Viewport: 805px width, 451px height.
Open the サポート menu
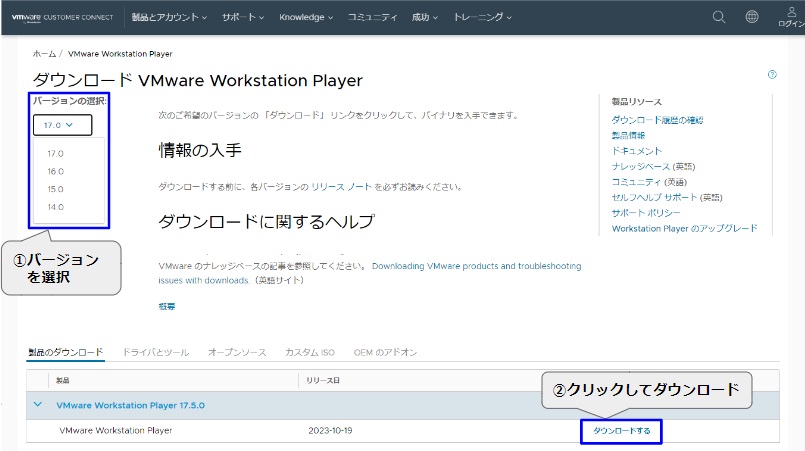pos(243,17)
